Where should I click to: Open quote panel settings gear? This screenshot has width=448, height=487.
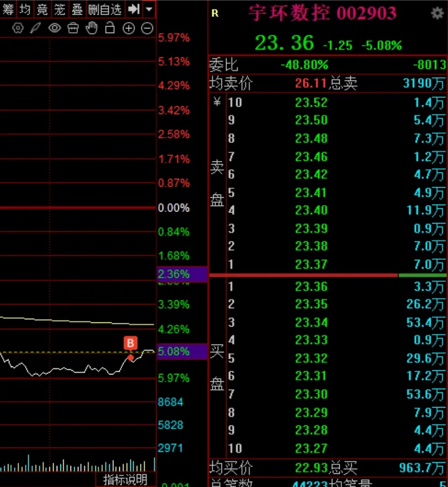(437, 14)
